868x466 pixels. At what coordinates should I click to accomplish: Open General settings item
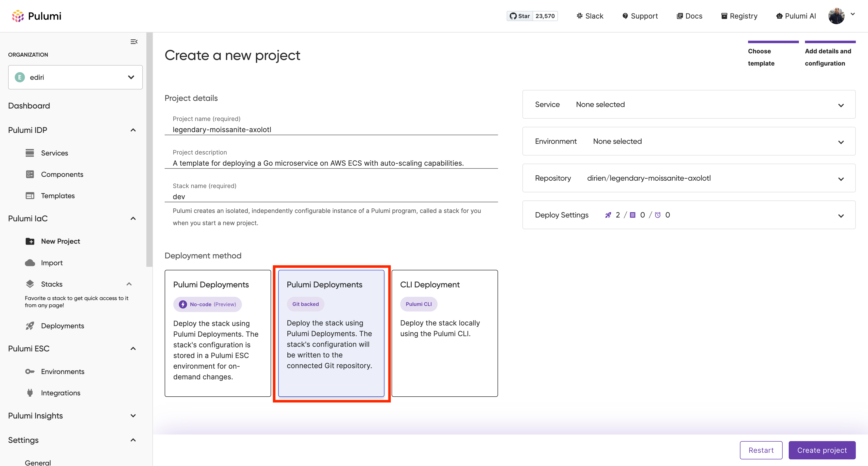[x=38, y=462]
